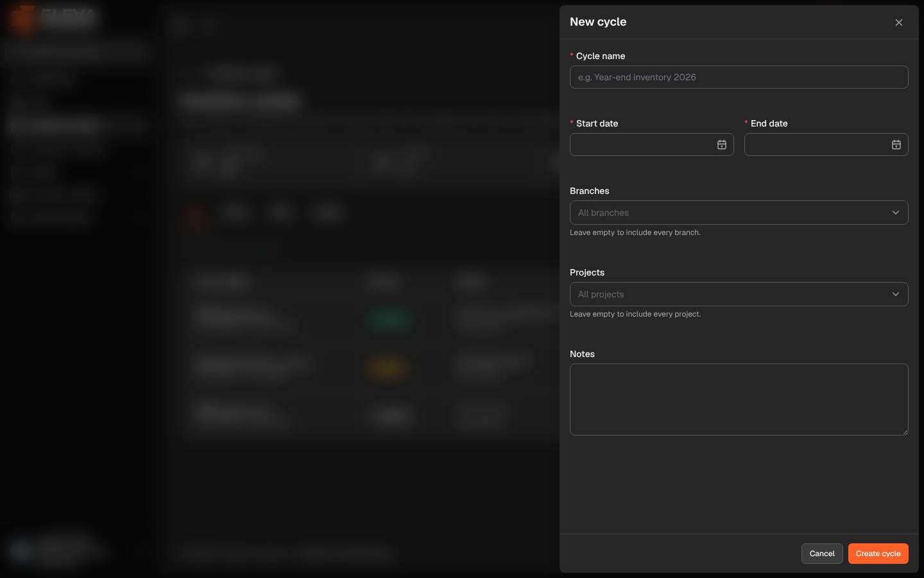Click the Branches label
The height and width of the screenshot is (578, 924).
pyautogui.click(x=590, y=191)
